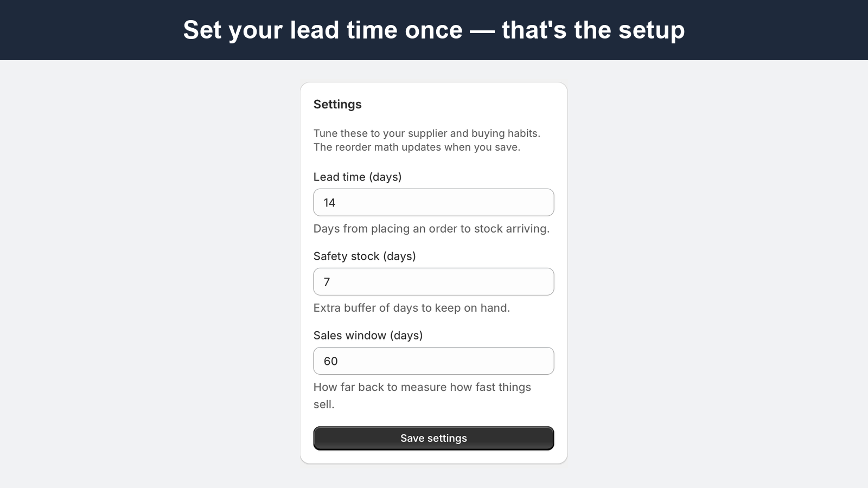Click the words "that's the setup" in the banner
This screenshot has height=488, width=868.
pyautogui.click(x=593, y=30)
